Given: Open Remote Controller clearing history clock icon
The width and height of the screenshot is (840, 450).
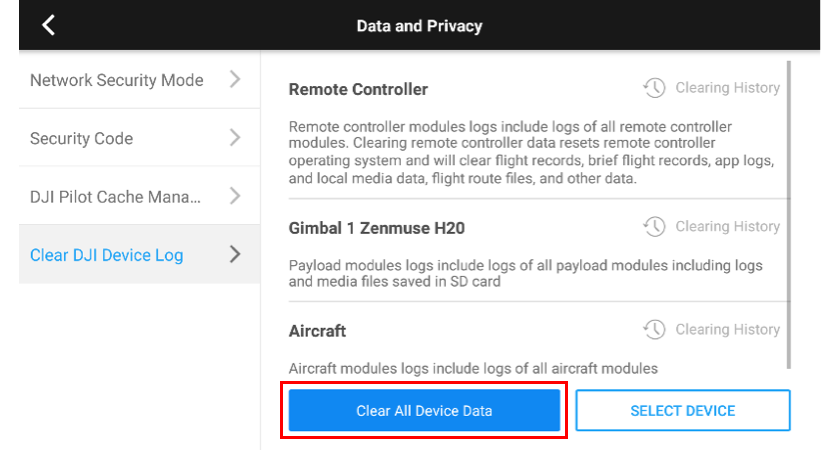Looking at the screenshot, I should (654, 87).
